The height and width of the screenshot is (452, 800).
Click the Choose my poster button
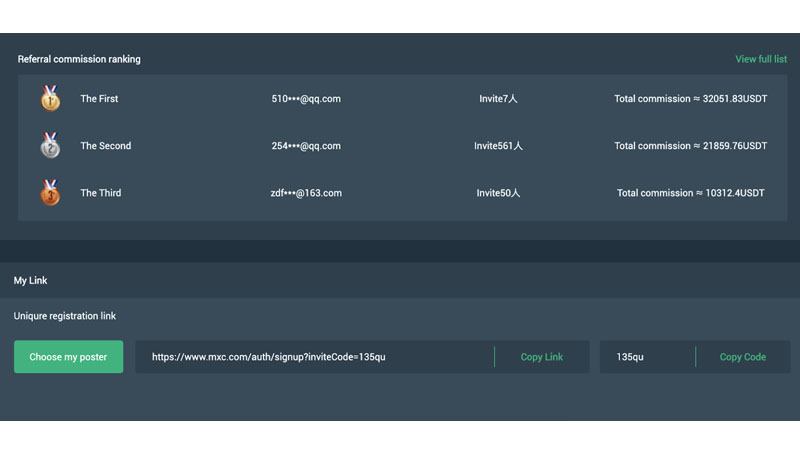pyautogui.click(x=68, y=357)
